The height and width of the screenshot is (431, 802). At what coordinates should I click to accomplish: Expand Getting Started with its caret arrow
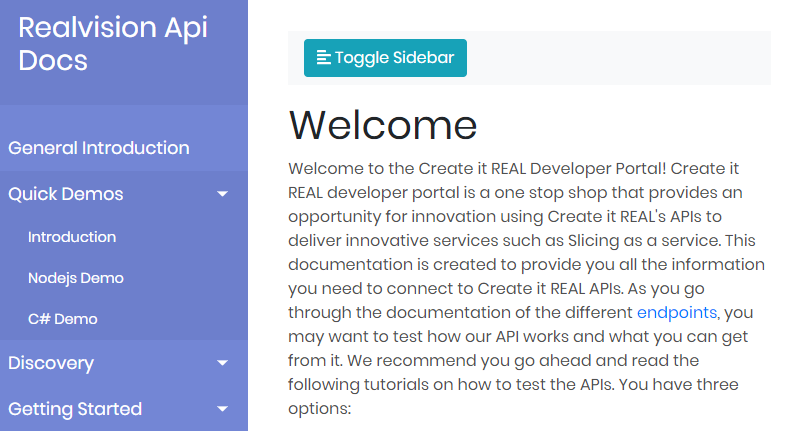click(x=222, y=409)
